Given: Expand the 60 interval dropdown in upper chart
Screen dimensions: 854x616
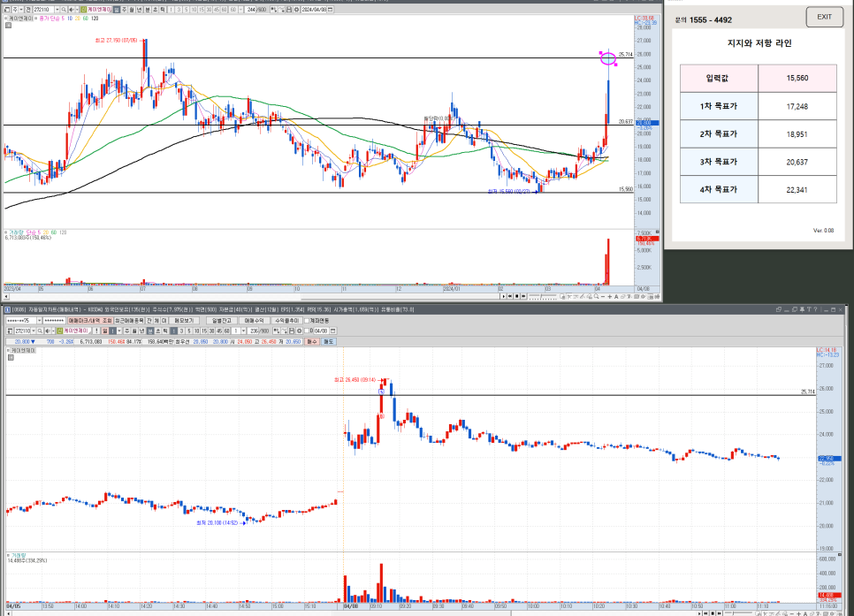Looking at the screenshot, I should [x=240, y=10].
